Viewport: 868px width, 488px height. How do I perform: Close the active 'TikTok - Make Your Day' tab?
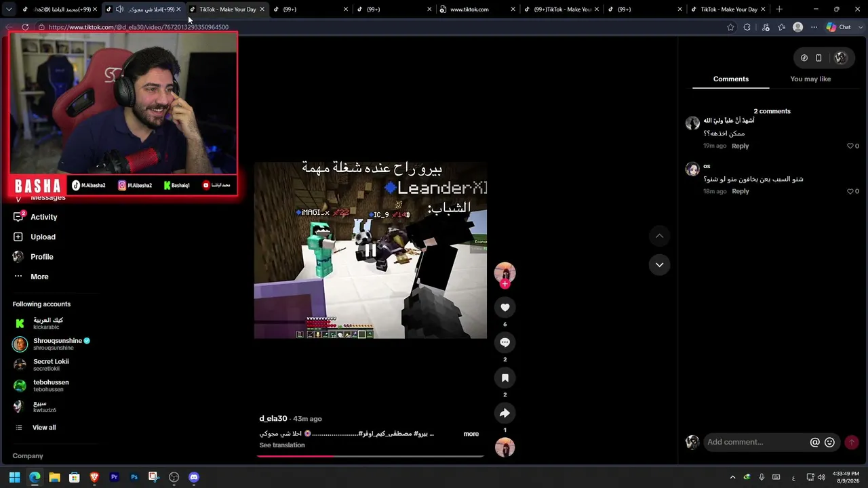coord(262,9)
